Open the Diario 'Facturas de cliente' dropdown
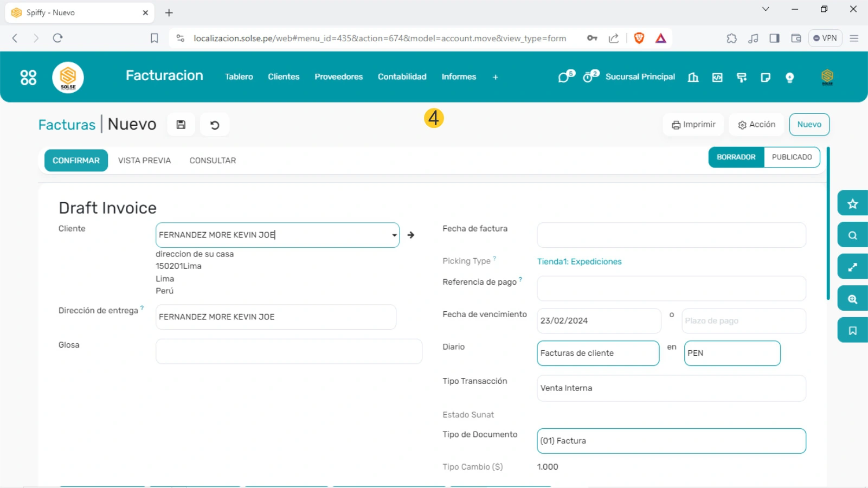 point(597,354)
